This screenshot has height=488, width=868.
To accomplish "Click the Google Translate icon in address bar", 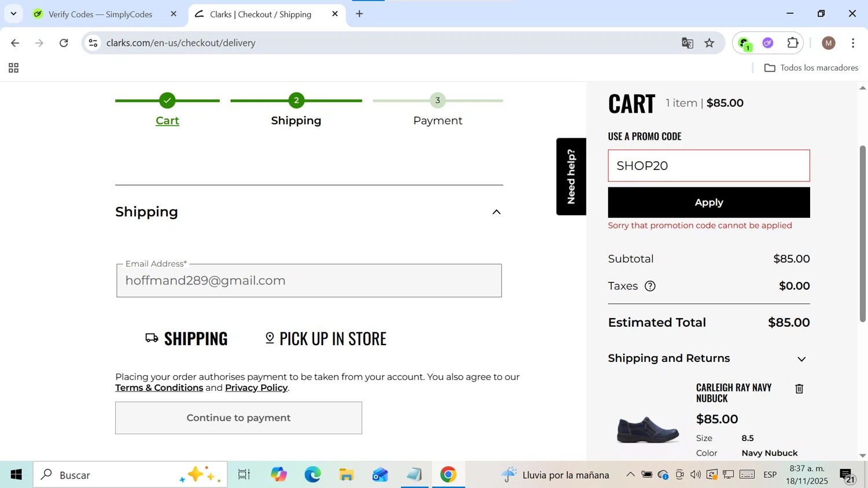I will (x=687, y=43).
